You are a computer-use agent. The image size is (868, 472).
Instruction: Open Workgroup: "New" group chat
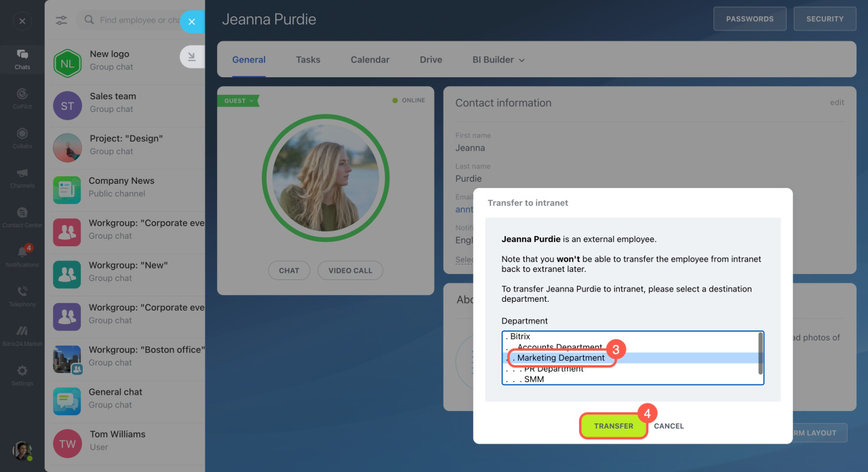coord(125,275)
